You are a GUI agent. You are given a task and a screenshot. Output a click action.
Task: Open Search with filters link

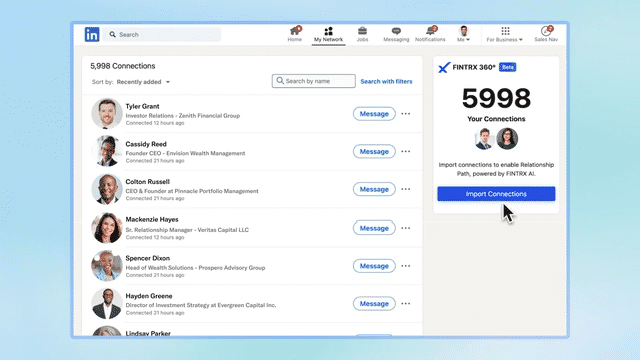pyautogui.click(x=386, y=81)
